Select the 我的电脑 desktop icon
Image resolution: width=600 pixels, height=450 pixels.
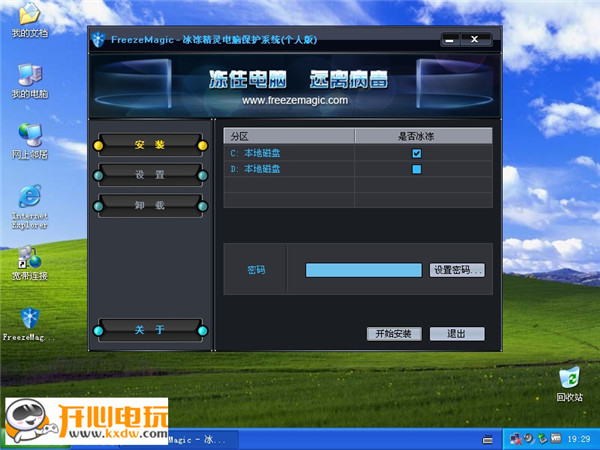click(x=29, y=76)
